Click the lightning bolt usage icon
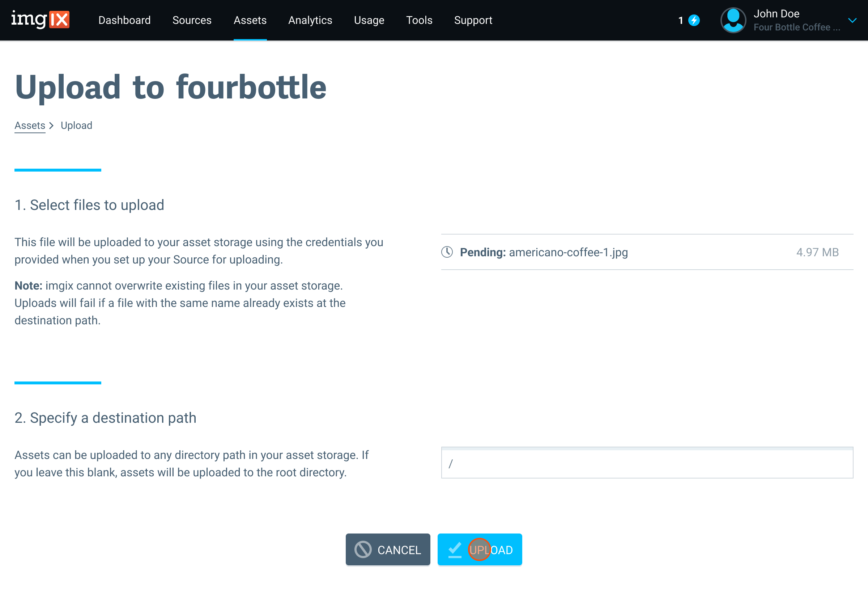This screenshot has width=868, height=603. pyautogui.click(x=694, y=20)
